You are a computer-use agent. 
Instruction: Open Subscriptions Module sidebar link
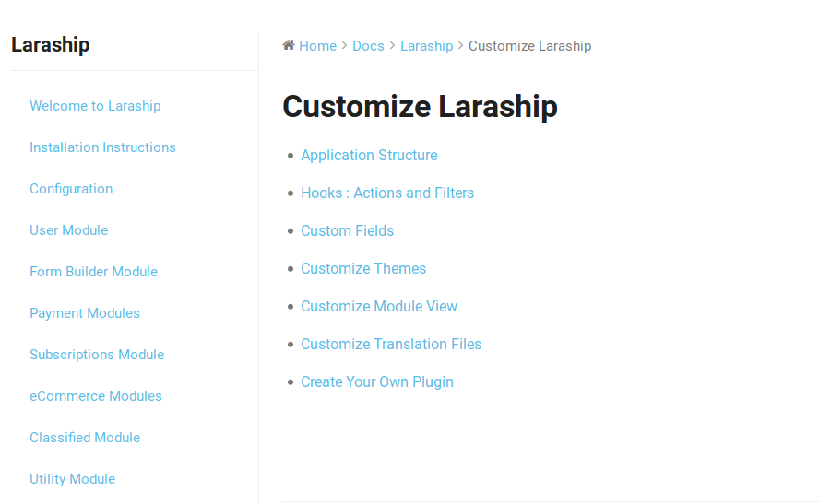coord(97,355)
